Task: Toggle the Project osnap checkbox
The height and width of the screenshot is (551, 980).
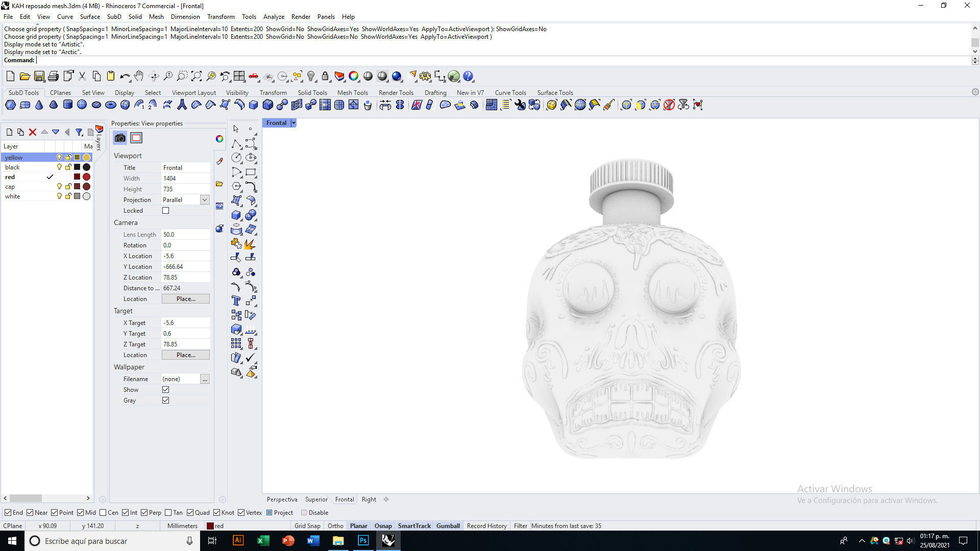Action: pos(269,513)
